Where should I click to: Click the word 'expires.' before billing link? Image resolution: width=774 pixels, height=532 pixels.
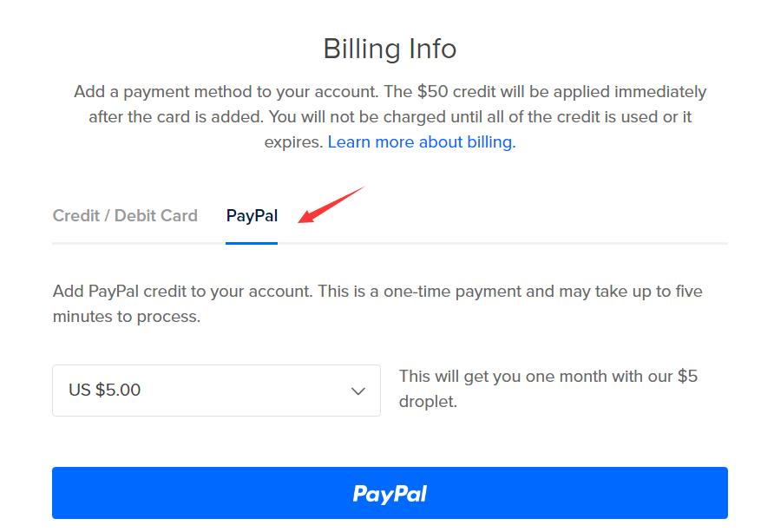293,142
